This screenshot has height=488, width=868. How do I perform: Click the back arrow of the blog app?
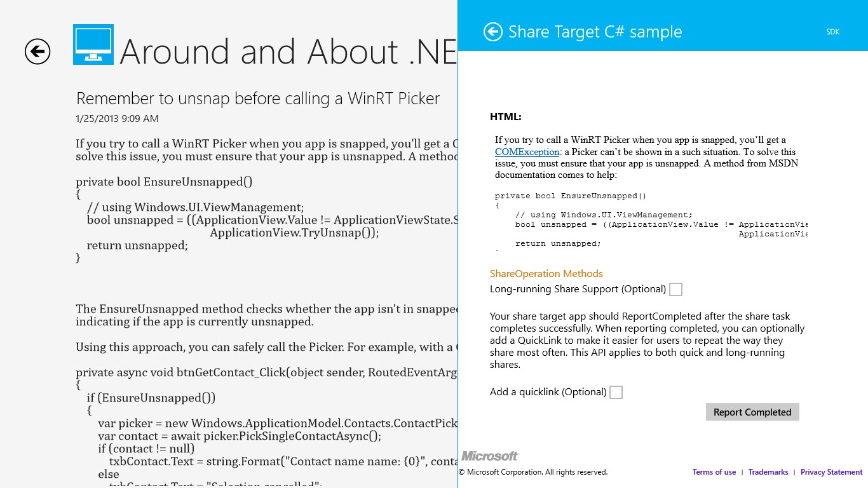37,51
